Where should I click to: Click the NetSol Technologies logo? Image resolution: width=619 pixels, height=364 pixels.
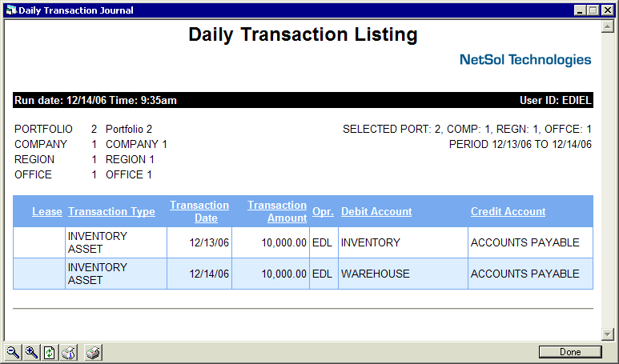[525, 60]
